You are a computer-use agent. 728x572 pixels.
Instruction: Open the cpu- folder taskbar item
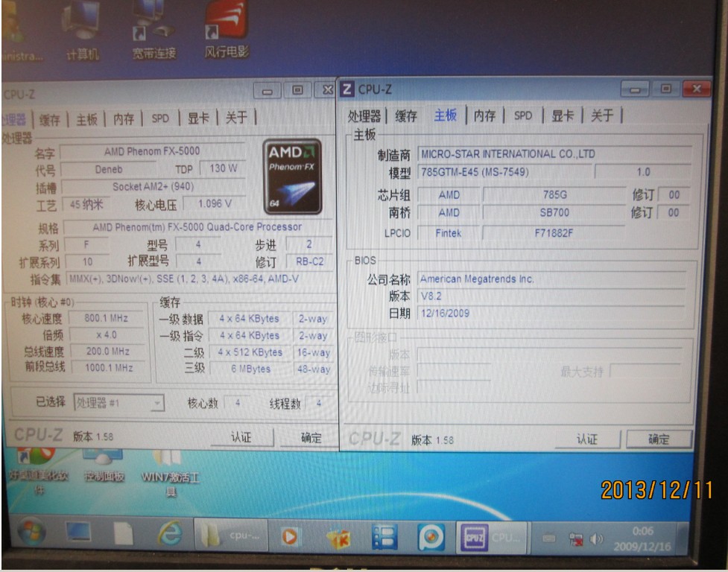pyautogui.click(x=230, y=536)
